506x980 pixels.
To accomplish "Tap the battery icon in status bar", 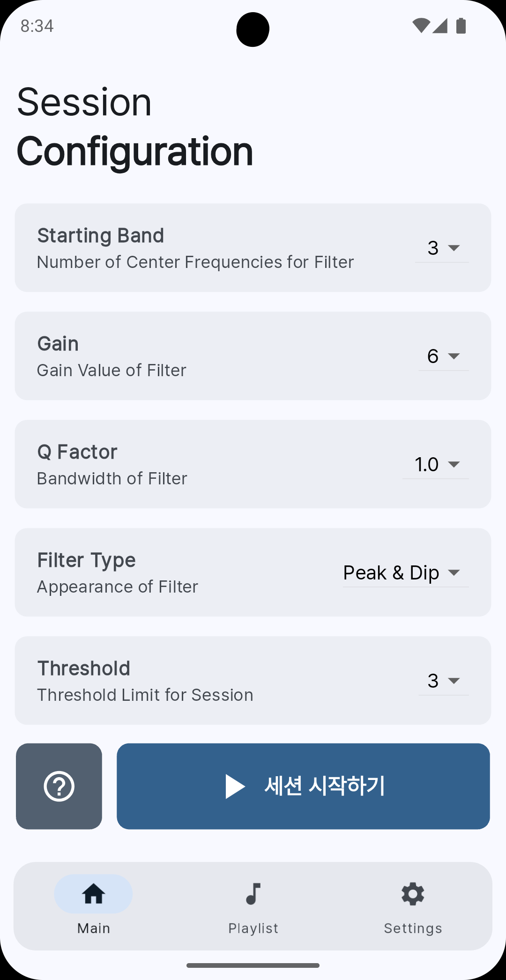I will (x=461, y=26).
